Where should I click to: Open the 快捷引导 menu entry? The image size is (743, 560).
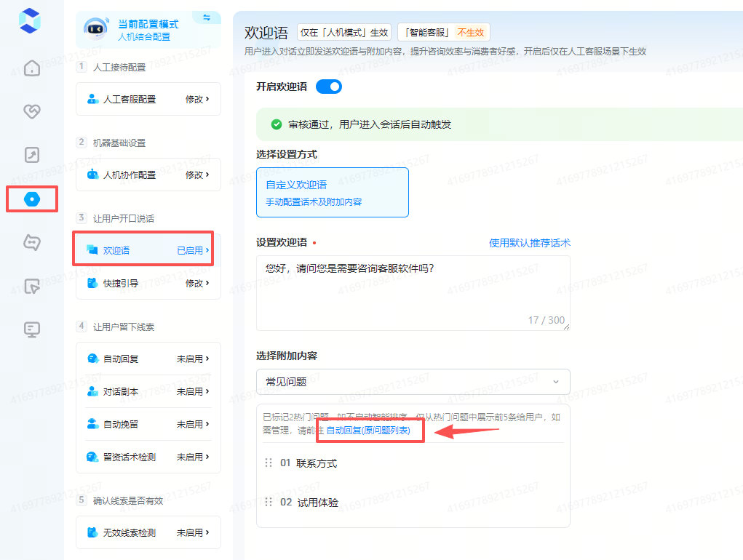point(148,283)
